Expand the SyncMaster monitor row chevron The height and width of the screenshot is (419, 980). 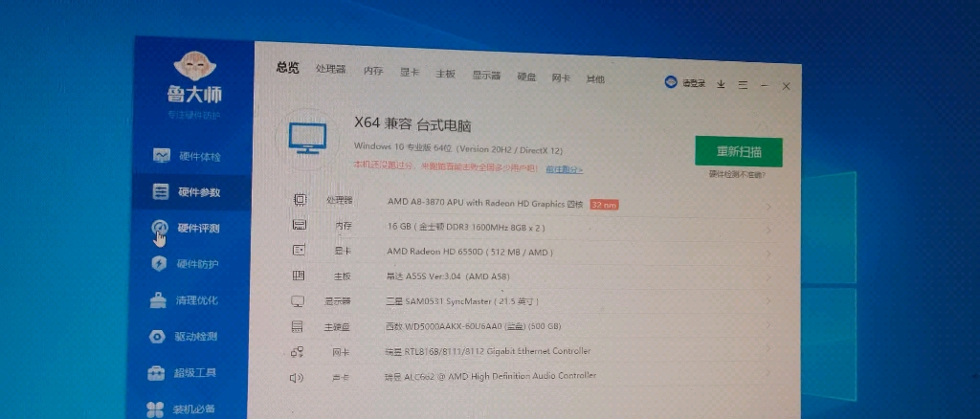[x=768, y=301]
